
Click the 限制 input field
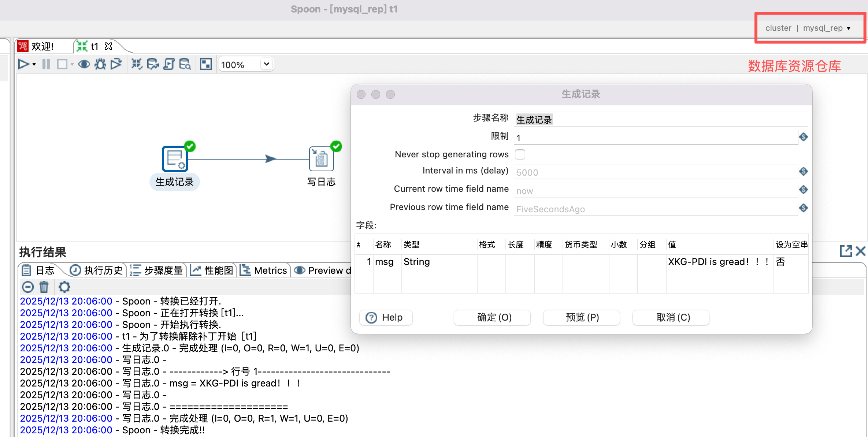point(656,138)
